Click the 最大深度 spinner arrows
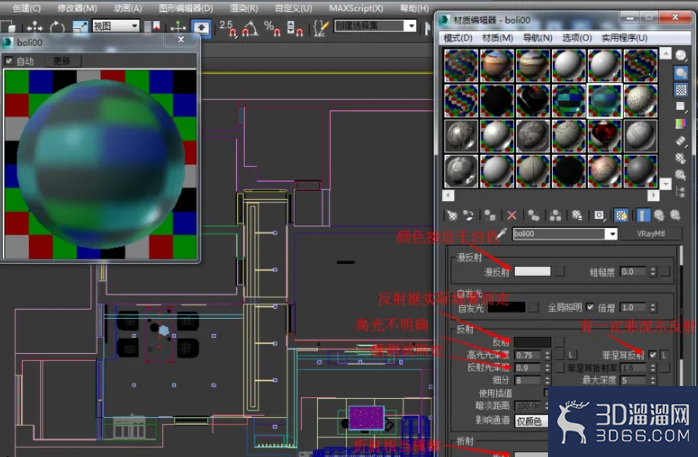The width and height of the screenshot is (698, 457). pyautogui.click(x=653, y=380)
